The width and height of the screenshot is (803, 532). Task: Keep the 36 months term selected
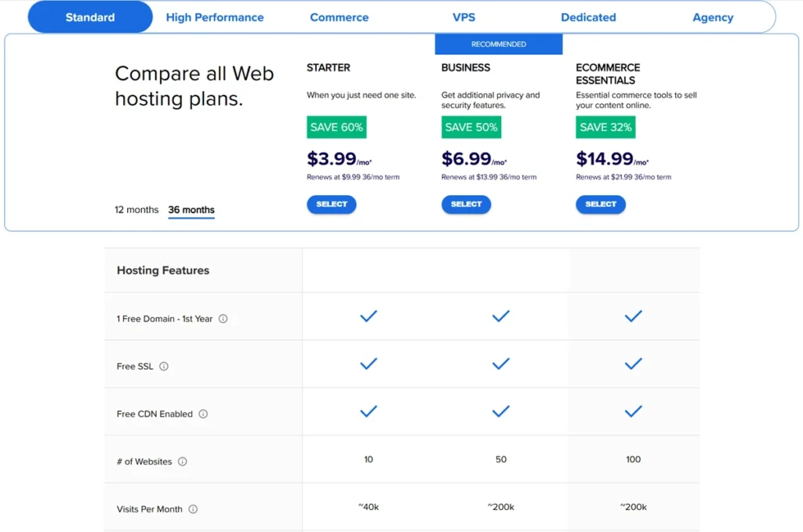[191, 210]
